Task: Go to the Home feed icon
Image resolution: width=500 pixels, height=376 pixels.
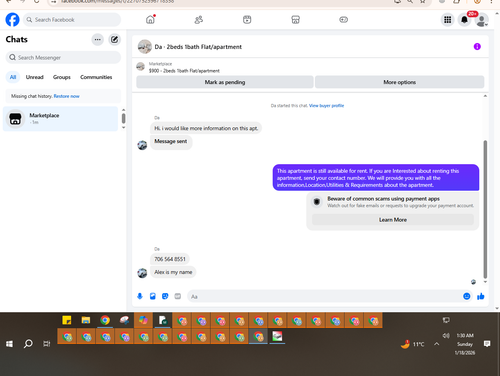Action: point(150,20)
